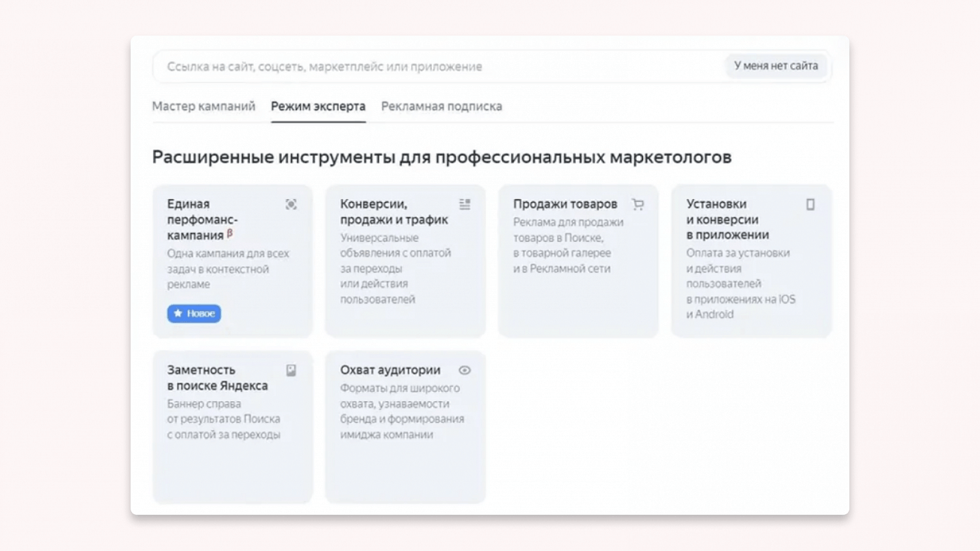
Task: Choose the Конверсии, продажи и трафик title
Action: (394, 212)
